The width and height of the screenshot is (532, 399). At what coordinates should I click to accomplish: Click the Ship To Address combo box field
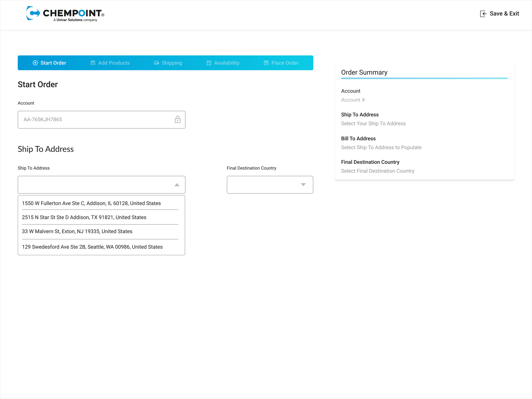click(102, 184)
